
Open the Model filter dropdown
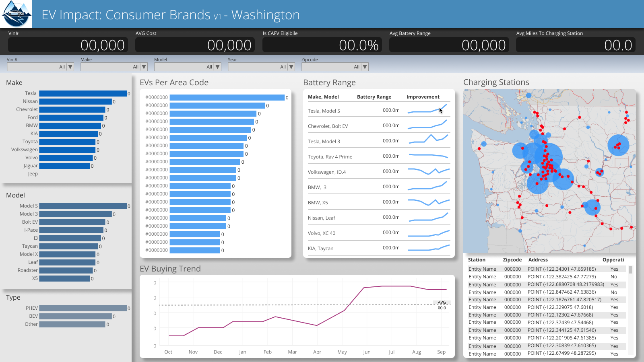tap(217, 67)
